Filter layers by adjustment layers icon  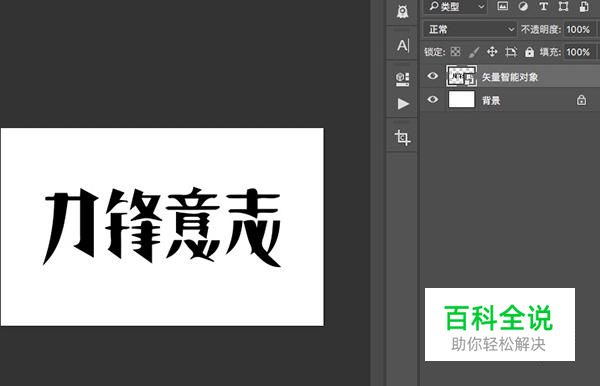(x=523, y=6)
